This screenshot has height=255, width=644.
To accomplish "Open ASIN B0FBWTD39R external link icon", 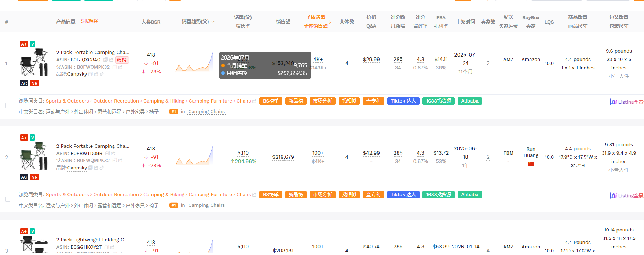I will click(113, 153).
